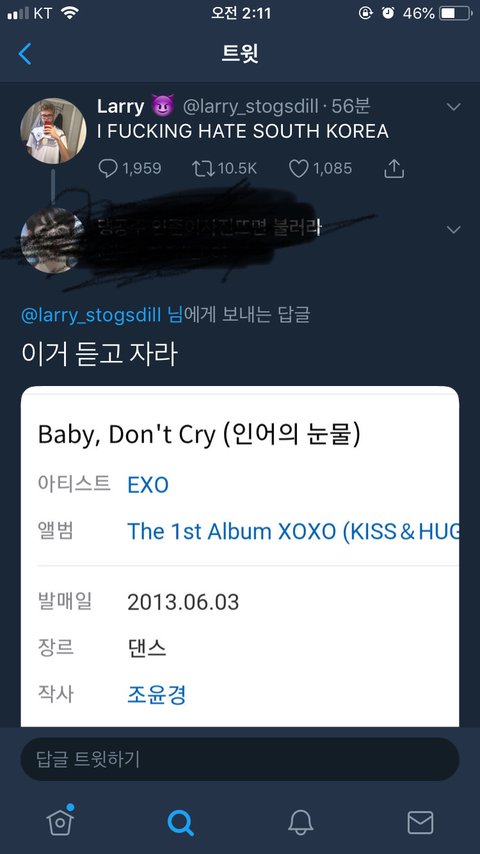Open the reply icon showing 1,959
Screen dimensions: 480x854
(x=108, y=168)
